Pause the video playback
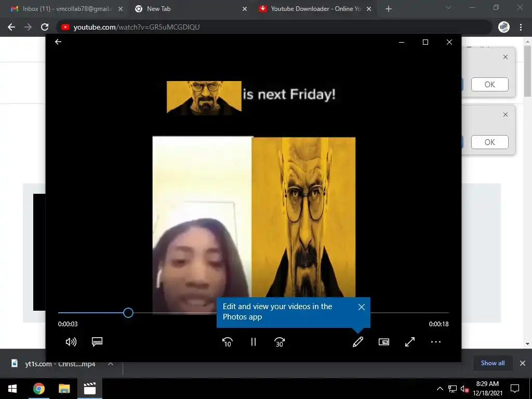The width and height of the screenshot is (532, 399). (254, 342)
